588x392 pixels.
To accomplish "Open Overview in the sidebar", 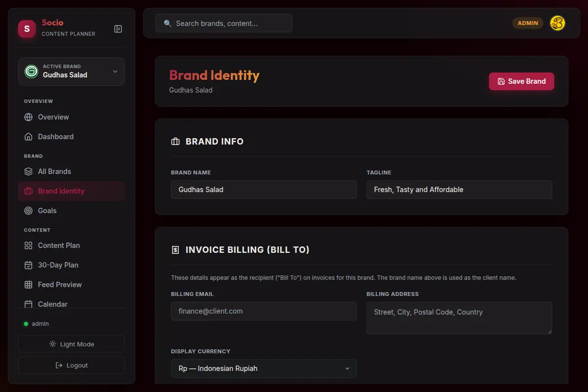I will click(x=72, y=117).
